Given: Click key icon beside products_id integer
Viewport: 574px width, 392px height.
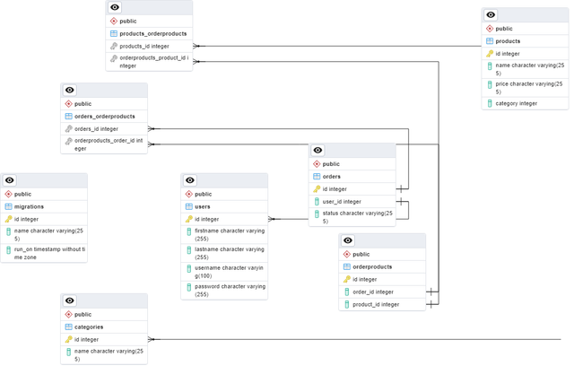Looking at the screenshot, I should click(114, 46).
